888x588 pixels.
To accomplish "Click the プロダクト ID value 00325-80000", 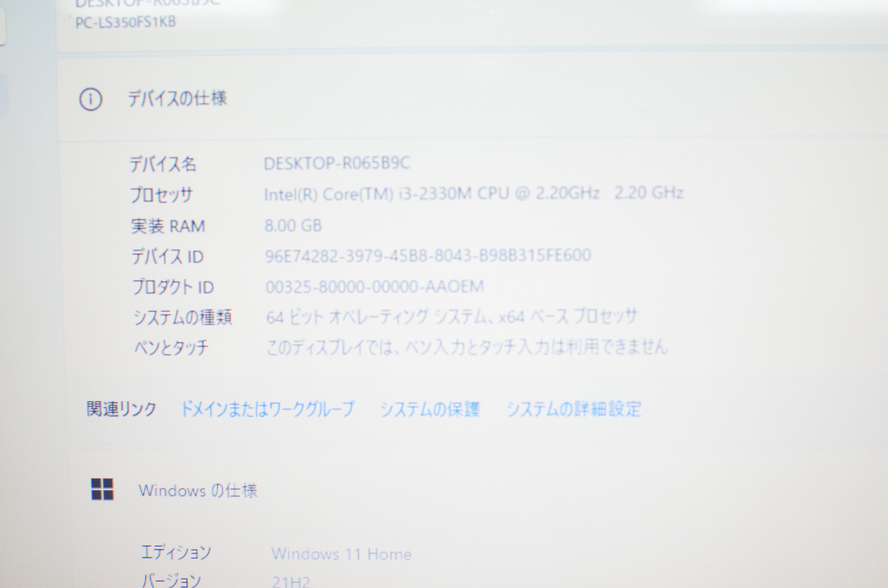I will pyautogui.click(x=374, y=287).
